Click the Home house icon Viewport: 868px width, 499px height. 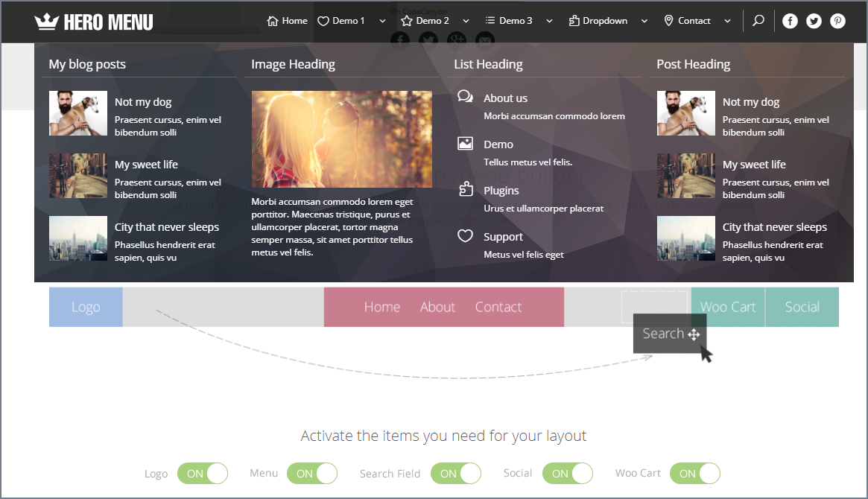273,21
